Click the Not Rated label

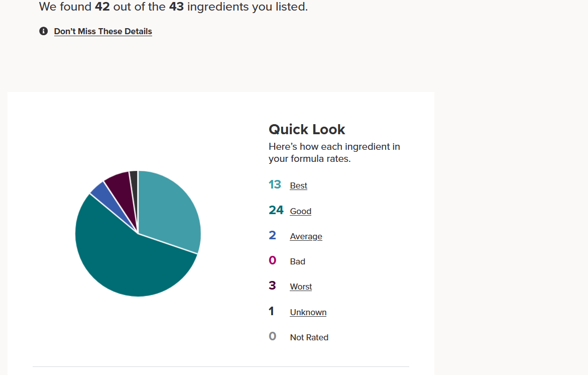tap(309, 337)
